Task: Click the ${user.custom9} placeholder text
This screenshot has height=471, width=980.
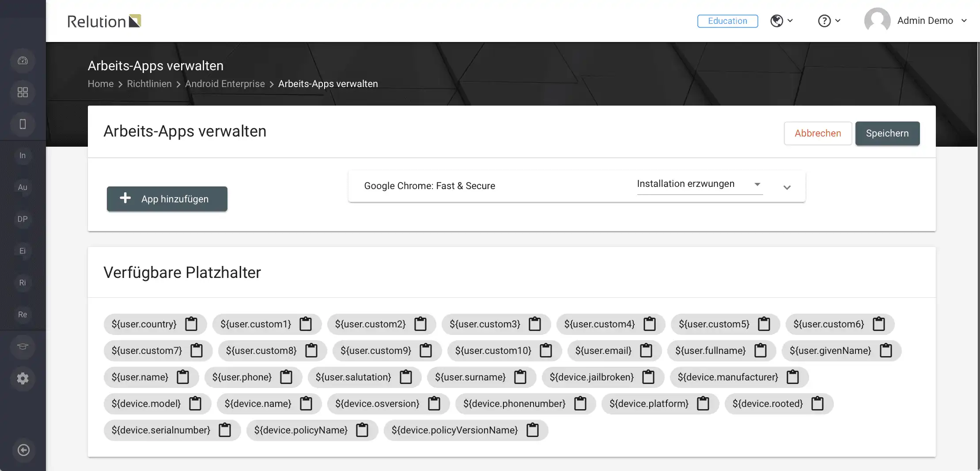Action: (x=376, y=351)
